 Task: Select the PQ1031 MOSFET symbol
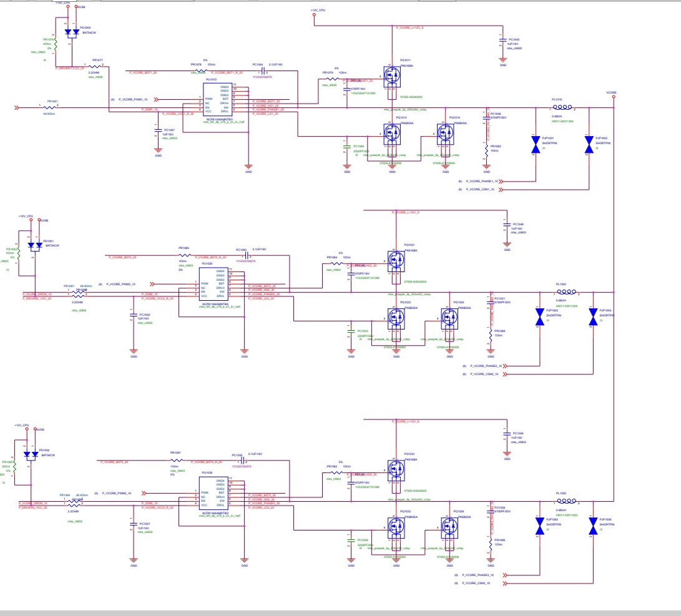tap(396, 471)
